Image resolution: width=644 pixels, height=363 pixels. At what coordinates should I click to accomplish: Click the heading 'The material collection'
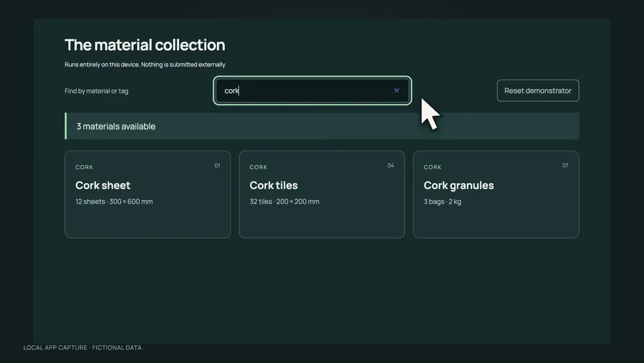144,44
